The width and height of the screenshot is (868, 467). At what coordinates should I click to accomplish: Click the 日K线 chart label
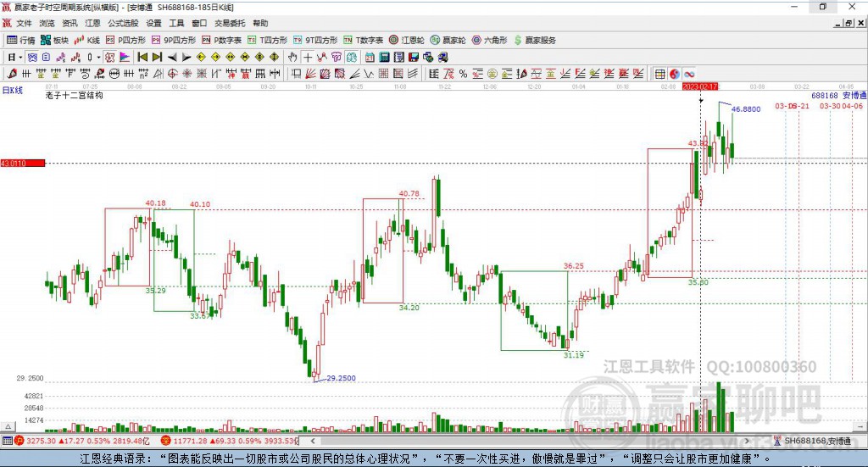[x=13, y=90]
